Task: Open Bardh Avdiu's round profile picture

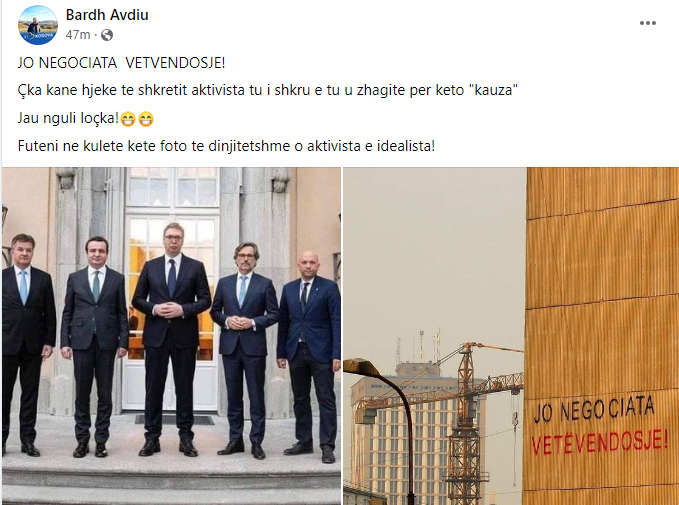Action: (x=38, y=25)
